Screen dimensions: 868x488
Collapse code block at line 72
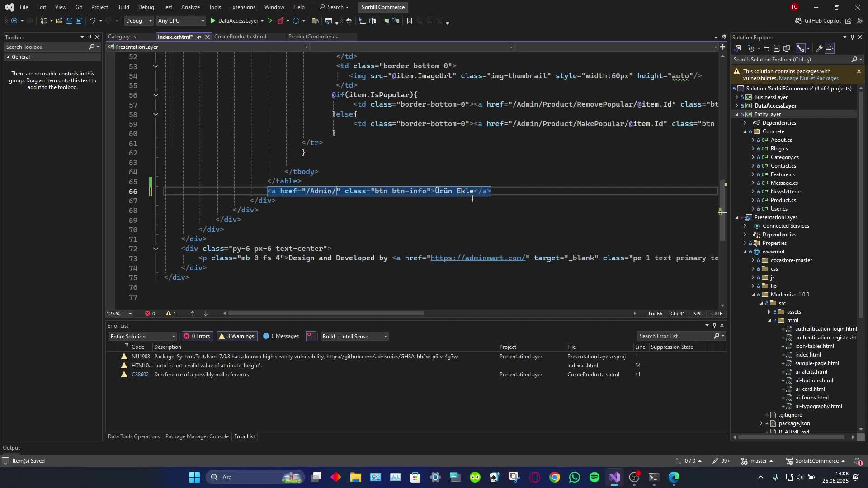(156, 249)
